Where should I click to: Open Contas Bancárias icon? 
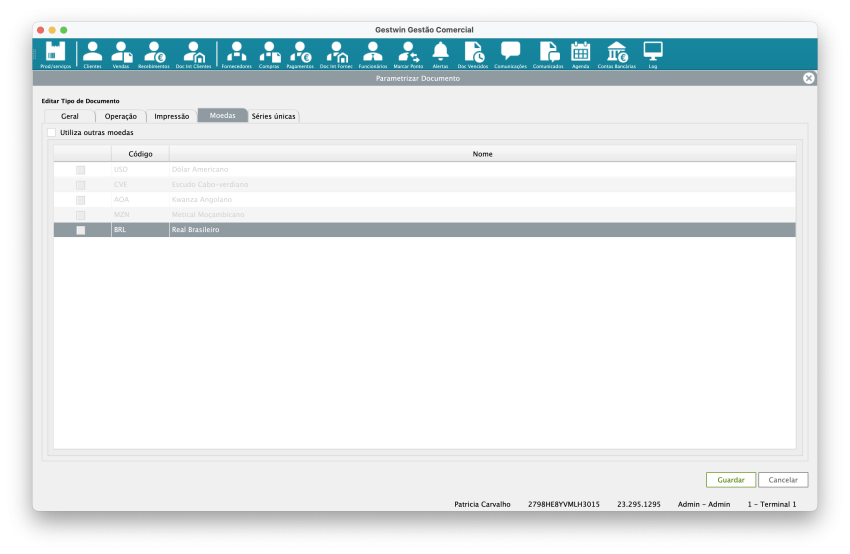tap(616, 53)
